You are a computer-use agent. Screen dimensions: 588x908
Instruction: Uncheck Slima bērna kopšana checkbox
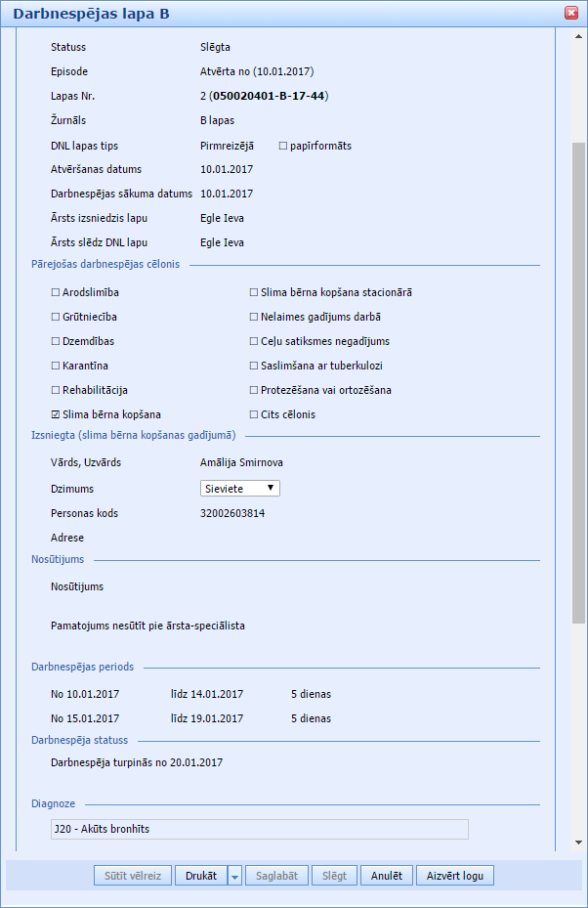click(x=56, y=414)
